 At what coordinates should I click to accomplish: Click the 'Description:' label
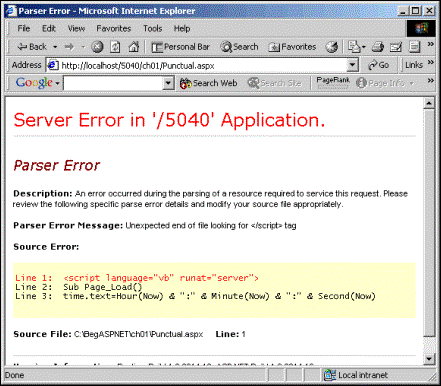[43, 194]
